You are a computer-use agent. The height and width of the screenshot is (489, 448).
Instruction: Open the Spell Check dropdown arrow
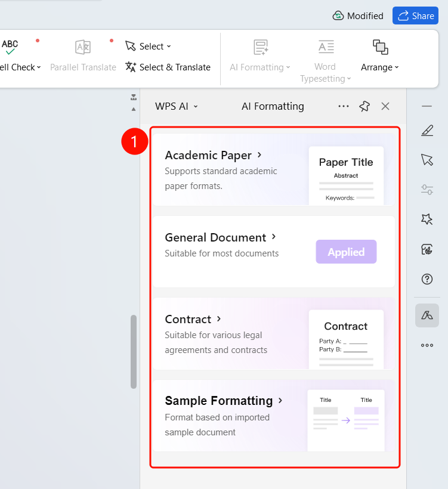(x=39, y=67)
